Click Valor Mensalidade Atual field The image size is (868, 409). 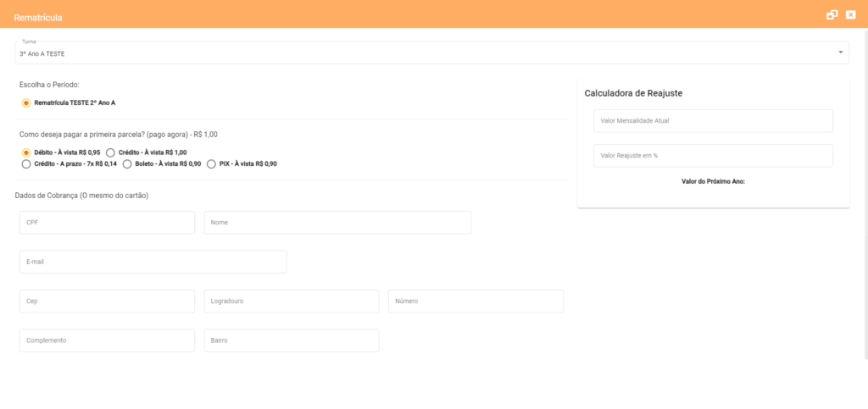tap(713, 121)
